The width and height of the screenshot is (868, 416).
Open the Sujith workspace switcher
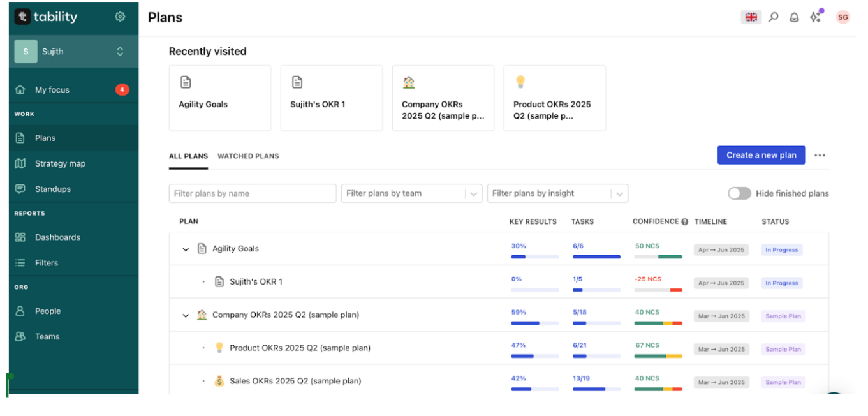click(73, 52)
